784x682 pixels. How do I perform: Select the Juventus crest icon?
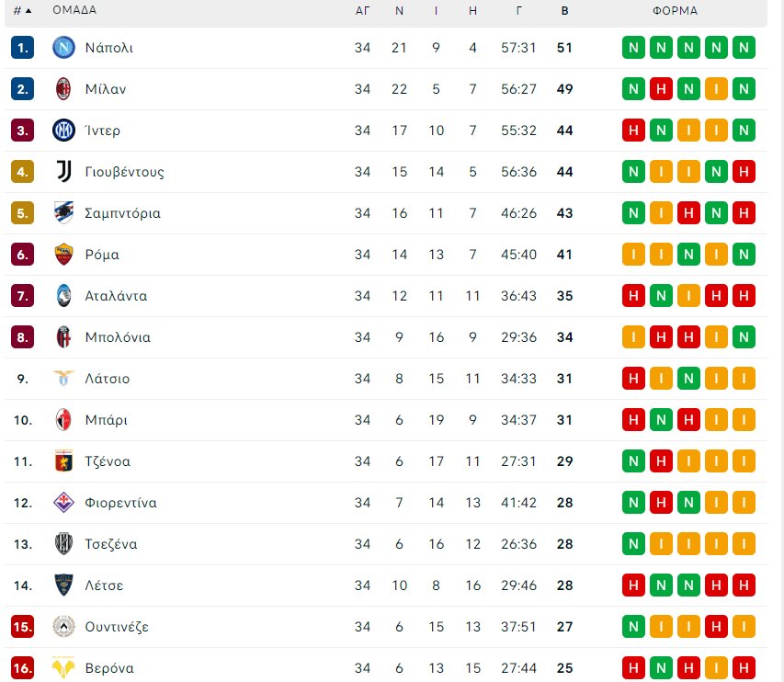63,172
